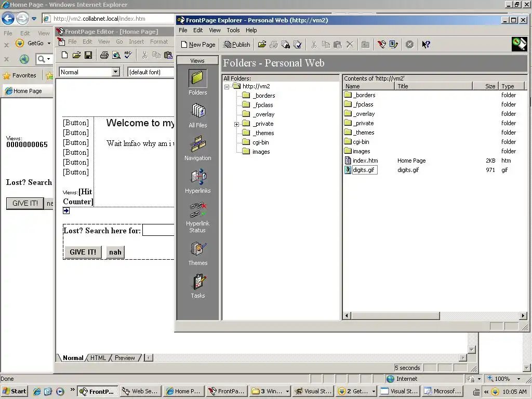
Task: Open the IE zoom 100% dropdown arrow
Action: (518, 379)
